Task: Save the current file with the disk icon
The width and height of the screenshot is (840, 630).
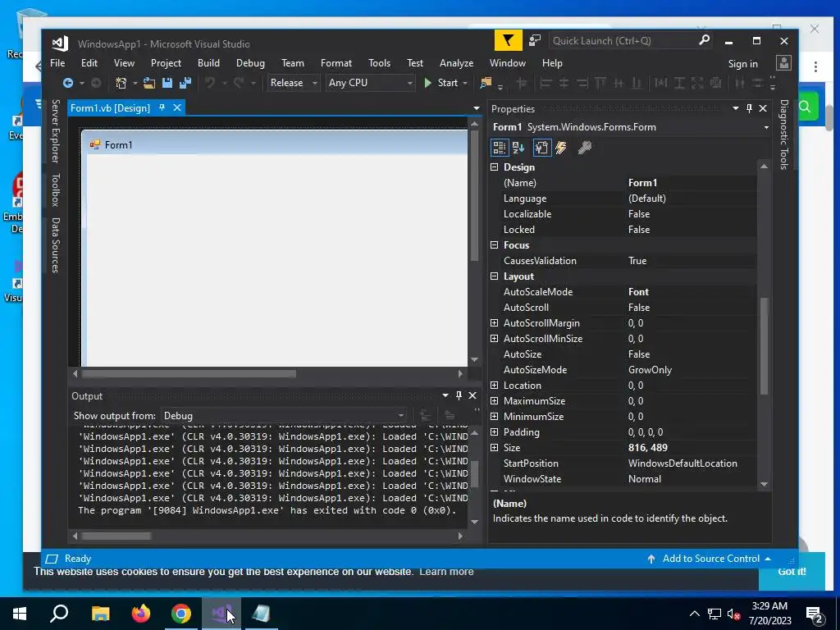Action: pyautogui.click(x=167, y=83)
